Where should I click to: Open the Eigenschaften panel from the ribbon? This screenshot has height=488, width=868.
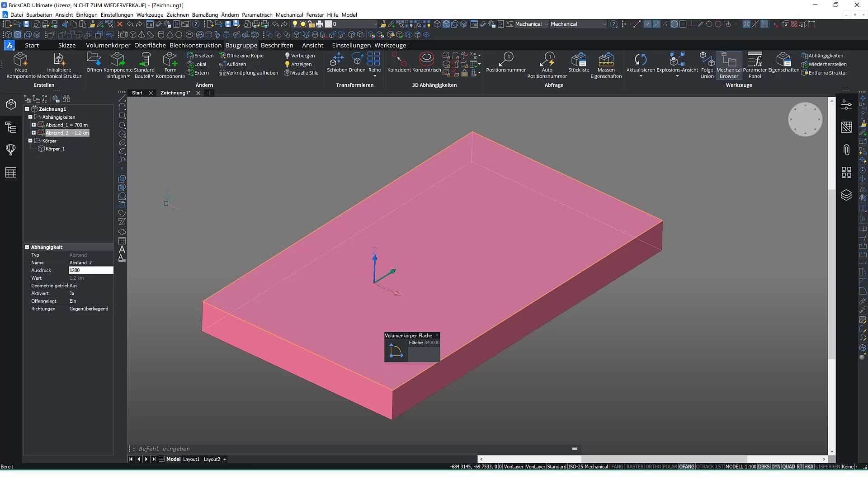pos(783,62)
